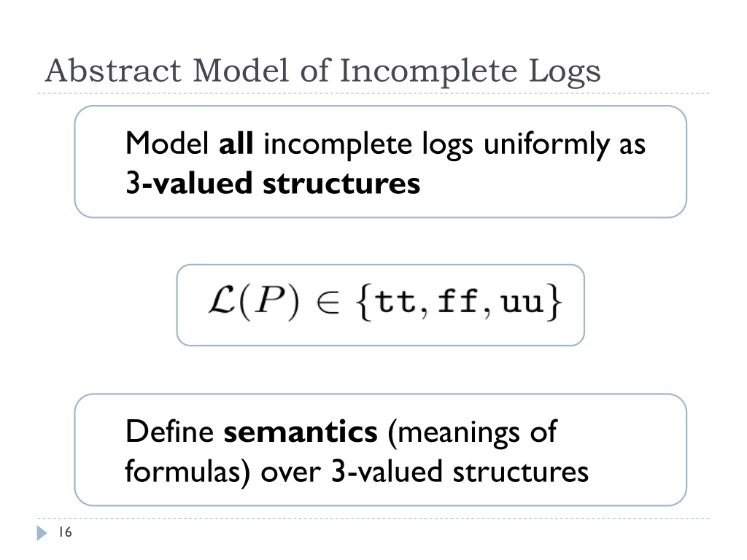Click the word 'uniformly' in first box
Viewport: 747px width, 560px height.
click(x=546, y=145)
